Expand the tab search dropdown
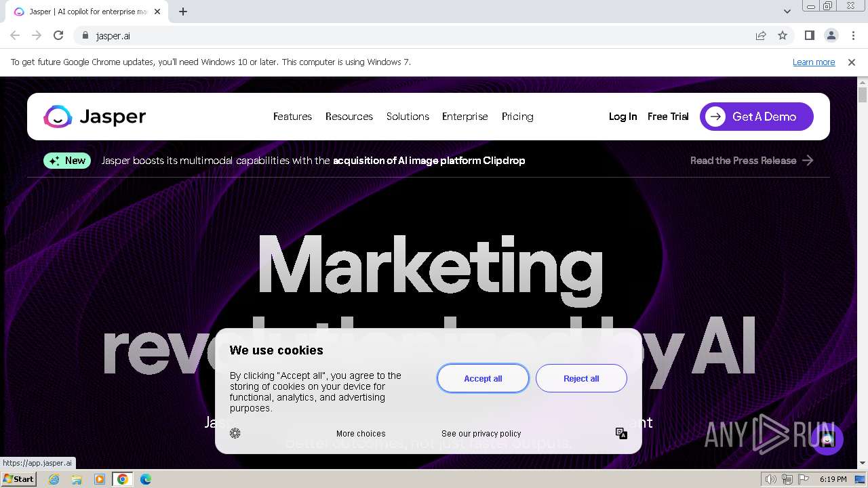Viewport: 868px width, 488px height. point(787,12)
